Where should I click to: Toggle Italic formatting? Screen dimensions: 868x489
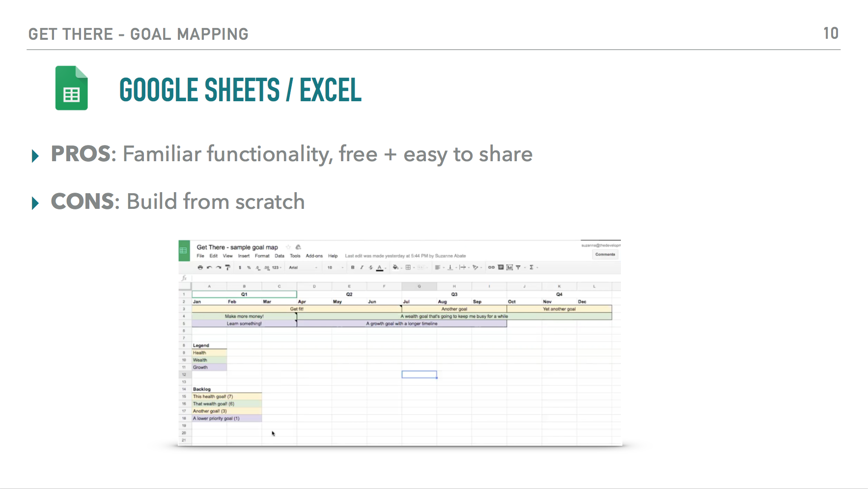tap(362, 268)
